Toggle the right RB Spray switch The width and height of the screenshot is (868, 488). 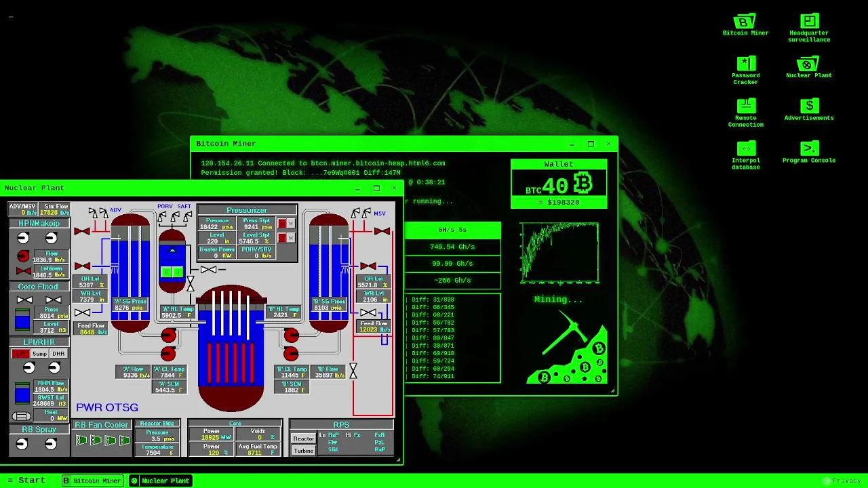point(51,443)
